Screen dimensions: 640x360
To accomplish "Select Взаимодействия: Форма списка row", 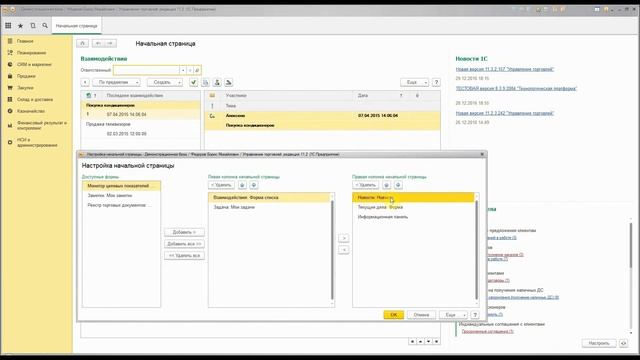I will point(269,198).
